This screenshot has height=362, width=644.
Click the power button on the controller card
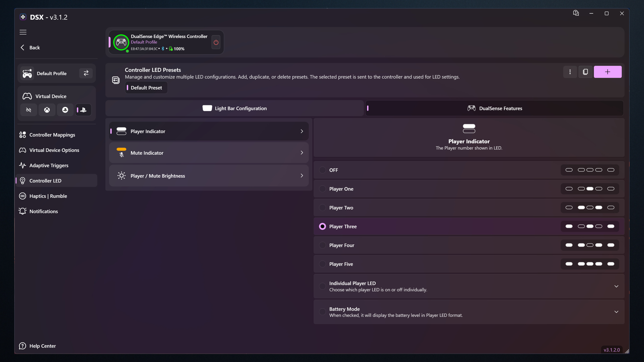(x=216, y=42)
